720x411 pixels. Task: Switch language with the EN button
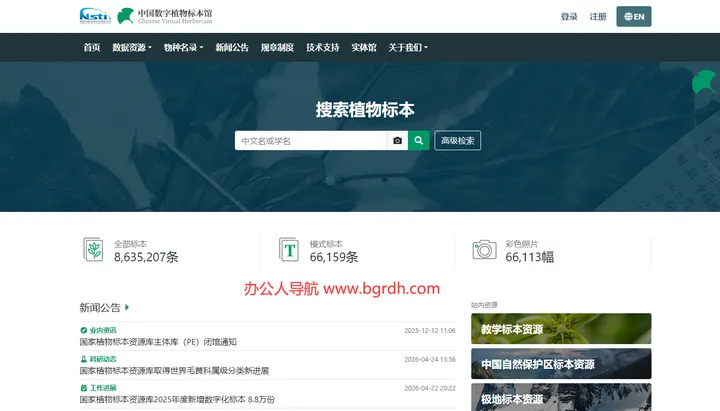coord(634,17)
